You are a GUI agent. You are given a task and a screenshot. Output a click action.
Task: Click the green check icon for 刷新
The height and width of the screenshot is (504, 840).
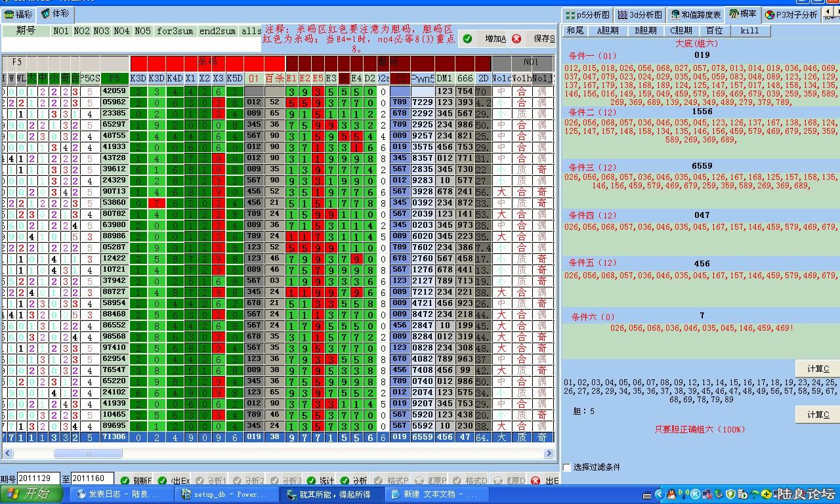tap(125, 481)
